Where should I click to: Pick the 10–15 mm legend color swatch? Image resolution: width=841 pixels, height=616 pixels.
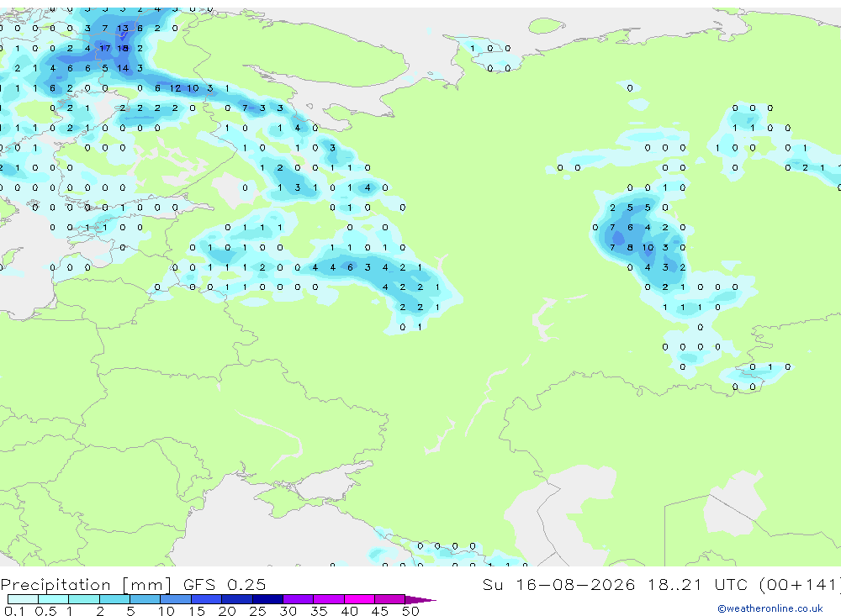pos(176,599)
